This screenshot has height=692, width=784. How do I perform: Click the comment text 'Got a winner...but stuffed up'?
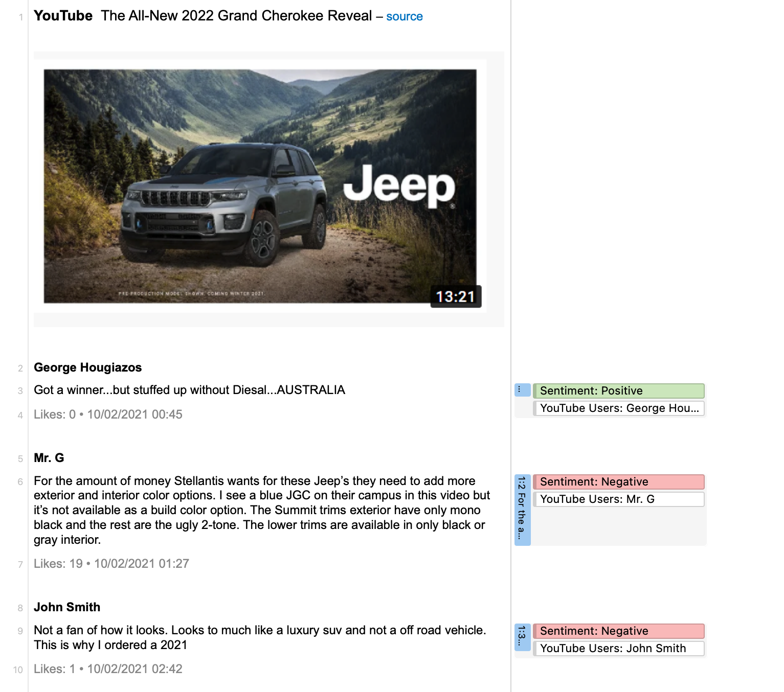coord(189,390)
